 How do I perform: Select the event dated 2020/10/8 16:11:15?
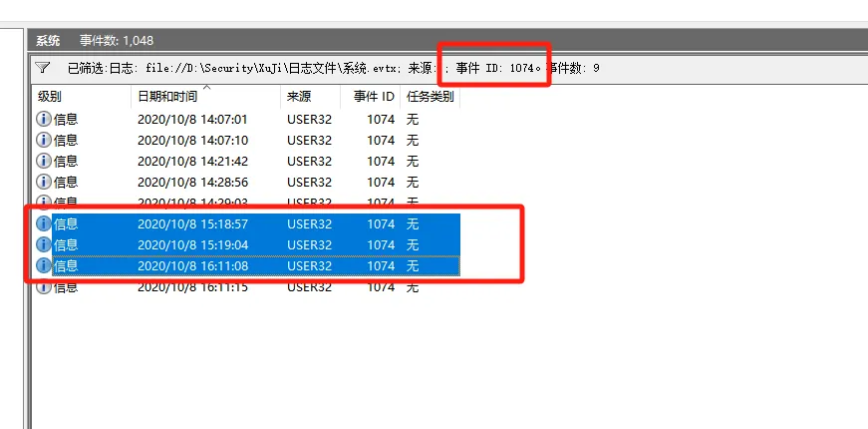(246, 287)
